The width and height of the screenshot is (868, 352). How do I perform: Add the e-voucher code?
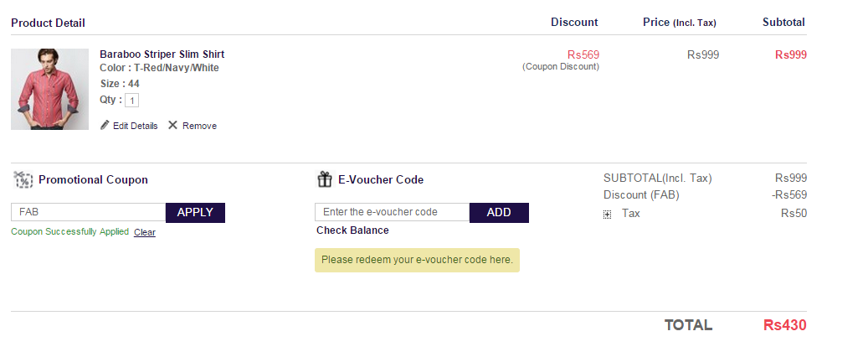click(500, 212)
